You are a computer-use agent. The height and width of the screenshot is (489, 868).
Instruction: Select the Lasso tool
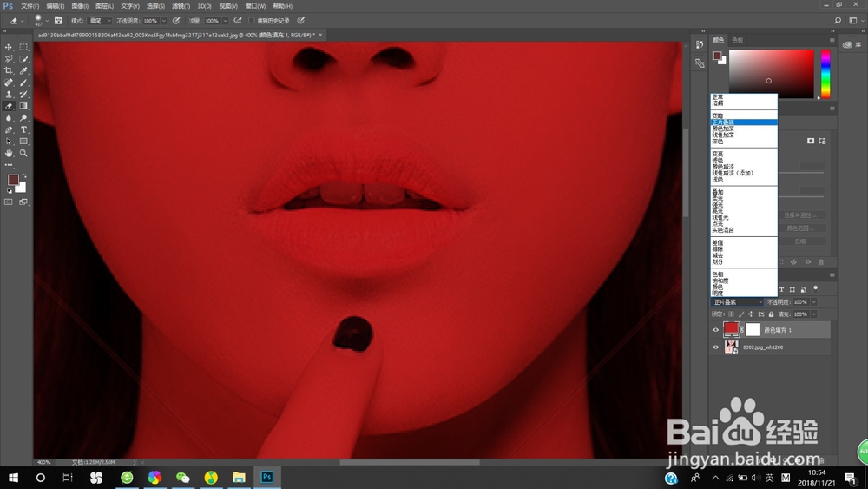(x=9, y=59)
